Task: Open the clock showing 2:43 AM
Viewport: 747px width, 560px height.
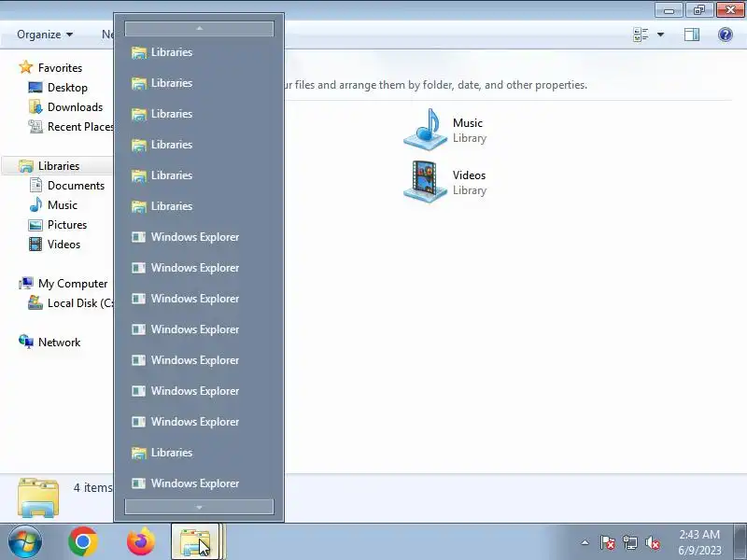Action: [699, 542]
